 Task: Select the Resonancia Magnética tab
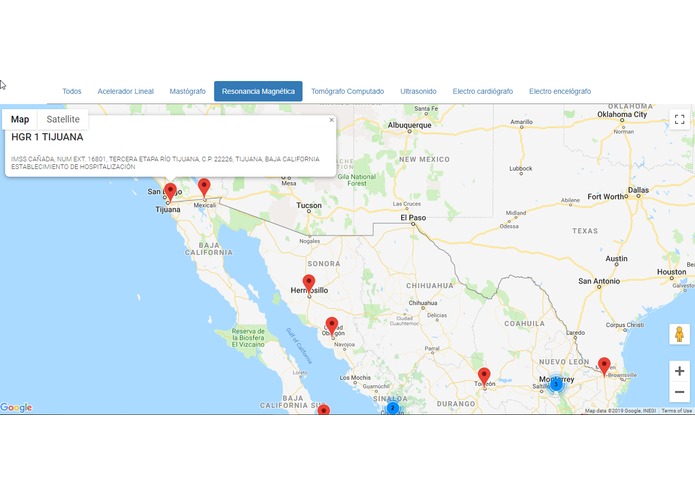[x=258, y=91]
